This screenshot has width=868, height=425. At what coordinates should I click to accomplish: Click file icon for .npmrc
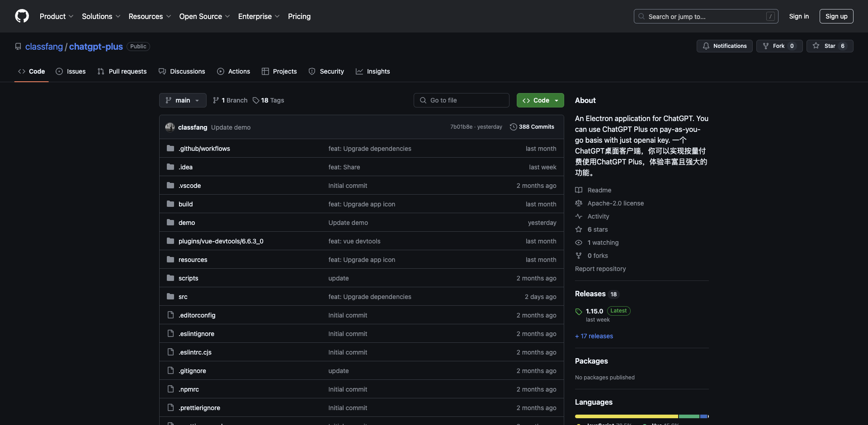[x=170, y=389]
